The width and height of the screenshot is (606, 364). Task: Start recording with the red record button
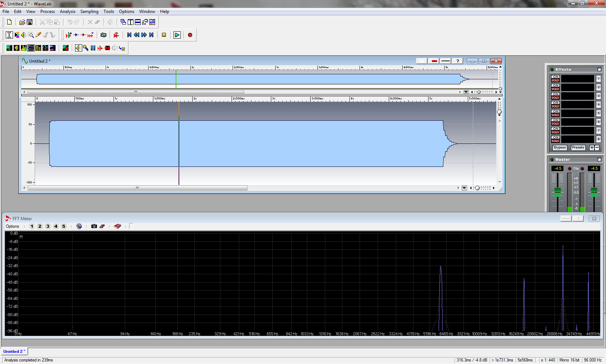pos(190,35)
